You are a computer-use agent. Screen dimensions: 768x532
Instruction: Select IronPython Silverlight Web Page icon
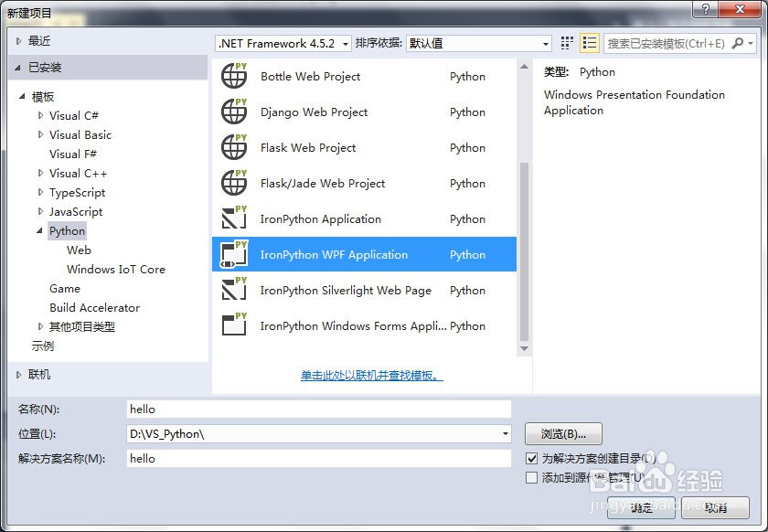(x=234, y=290)
